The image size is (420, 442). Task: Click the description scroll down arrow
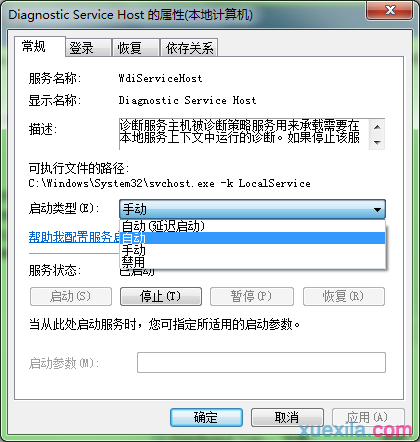click(377, 142)
